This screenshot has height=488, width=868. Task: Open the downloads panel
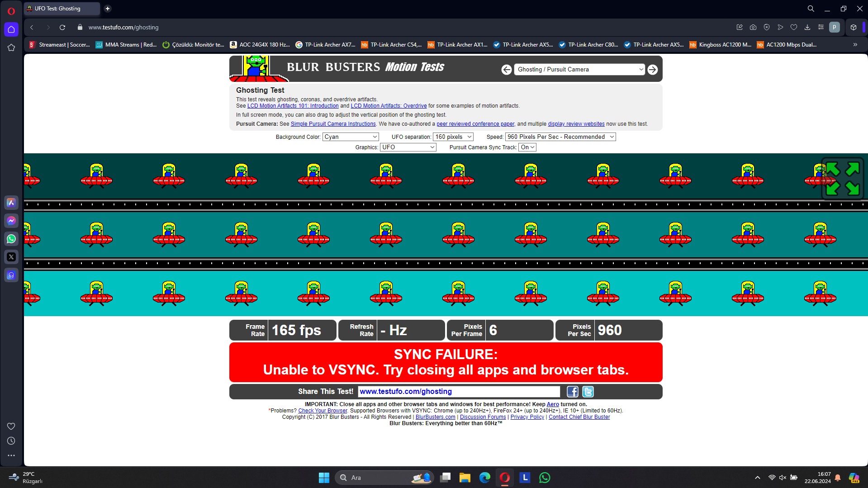click(807, 28)
